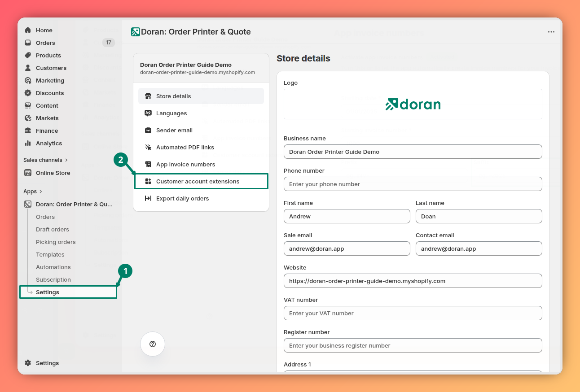The image size is (580, 392).
Task: Click the Finance bank icon
Action: (28, 131)
